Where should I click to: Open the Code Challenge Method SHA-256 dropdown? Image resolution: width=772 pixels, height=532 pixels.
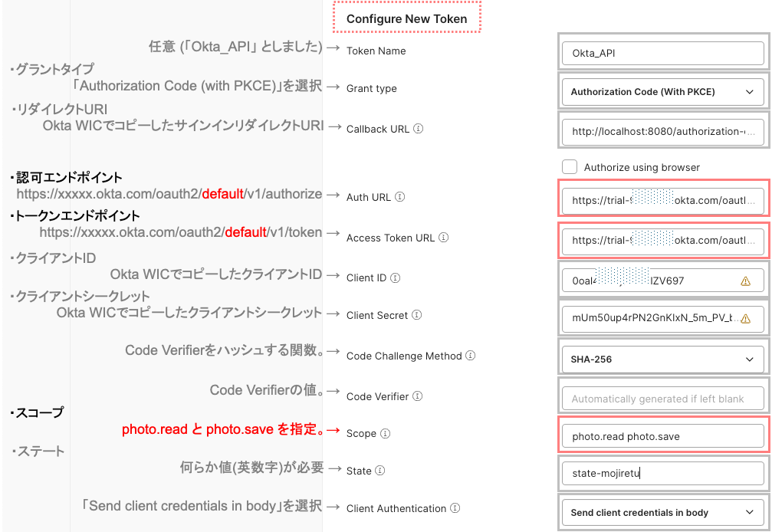tap(662, 360)
